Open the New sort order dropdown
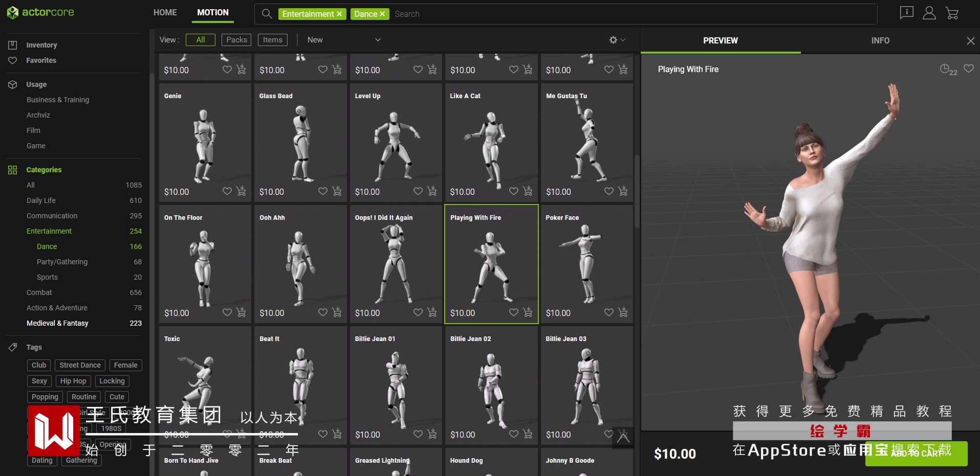980x476 pixels. coord(344,40)
